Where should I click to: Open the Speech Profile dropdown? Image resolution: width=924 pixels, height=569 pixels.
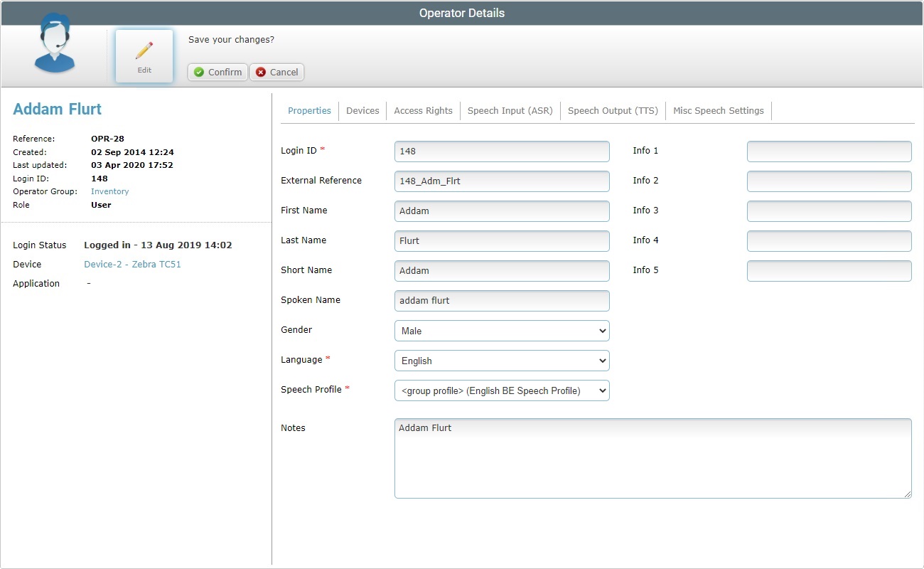501,390
